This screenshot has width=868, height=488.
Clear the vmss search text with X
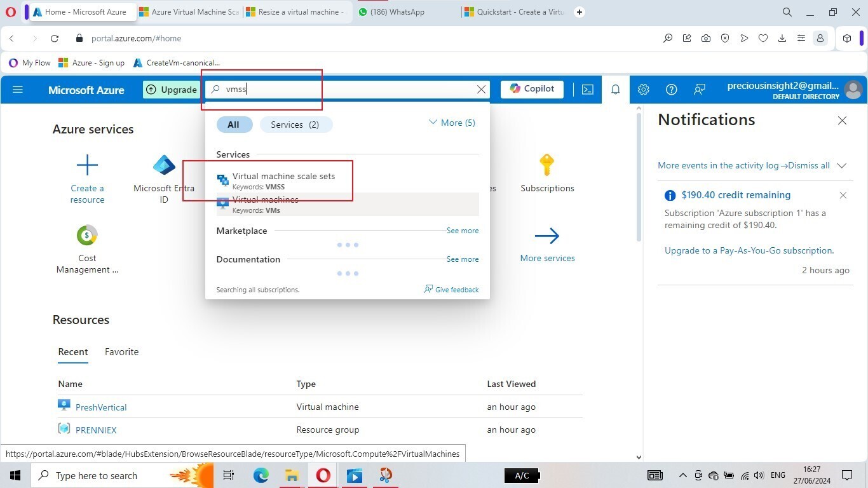481,90
